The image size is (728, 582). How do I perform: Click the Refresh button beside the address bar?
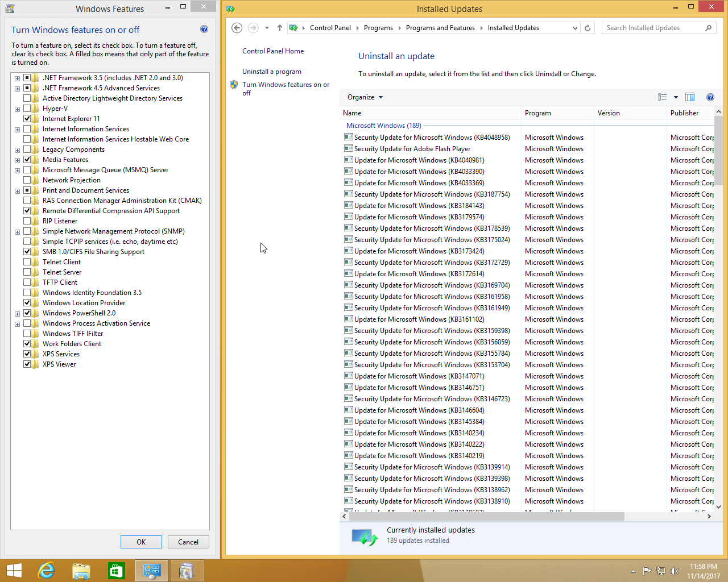tap(588, 28)
